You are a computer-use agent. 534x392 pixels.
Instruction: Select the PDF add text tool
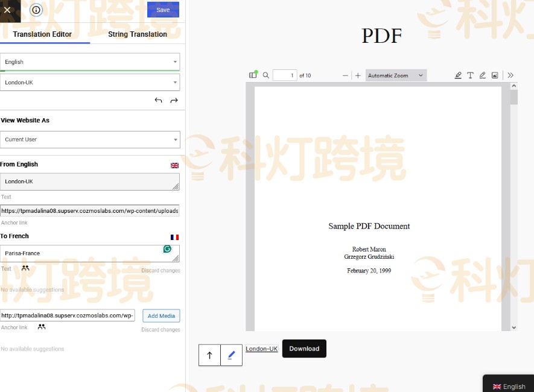click(470, 75)
